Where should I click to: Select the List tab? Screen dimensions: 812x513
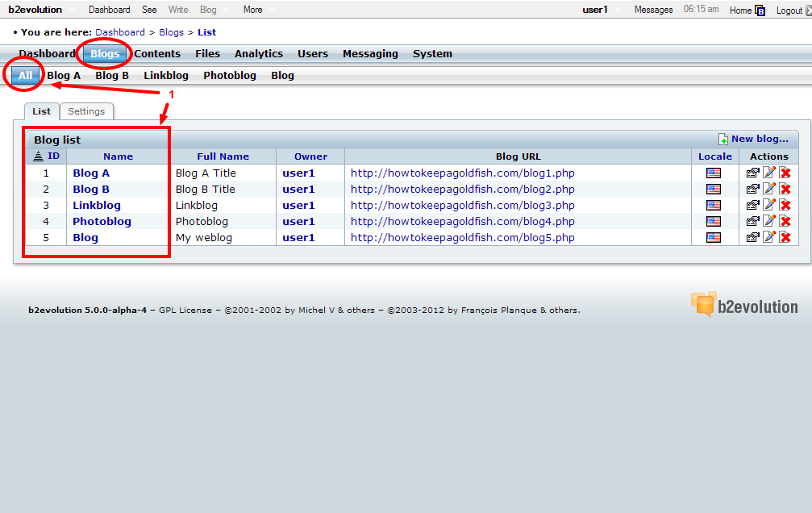41,111
